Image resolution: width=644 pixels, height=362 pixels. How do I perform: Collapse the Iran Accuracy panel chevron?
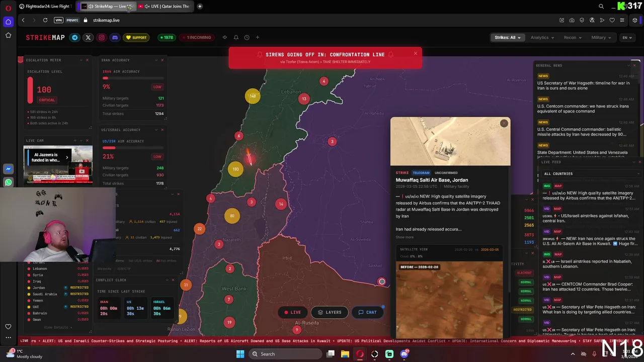(155, 60)
